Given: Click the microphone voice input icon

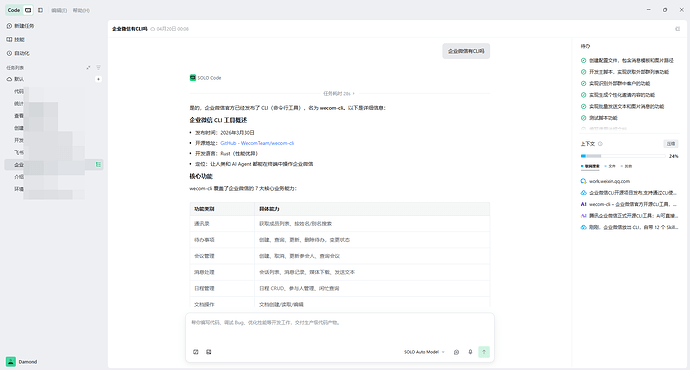Looking at the screenshot, I should tap(470, 352).
